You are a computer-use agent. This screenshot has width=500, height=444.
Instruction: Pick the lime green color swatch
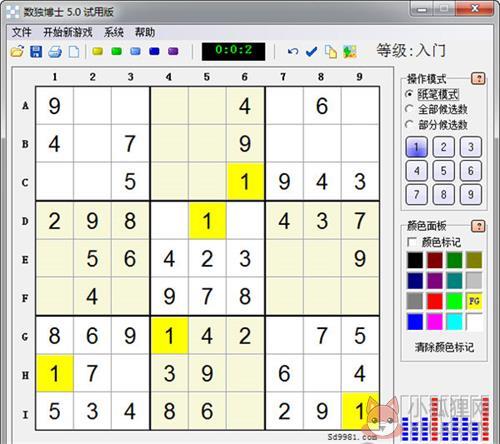[x=454, y=301]
